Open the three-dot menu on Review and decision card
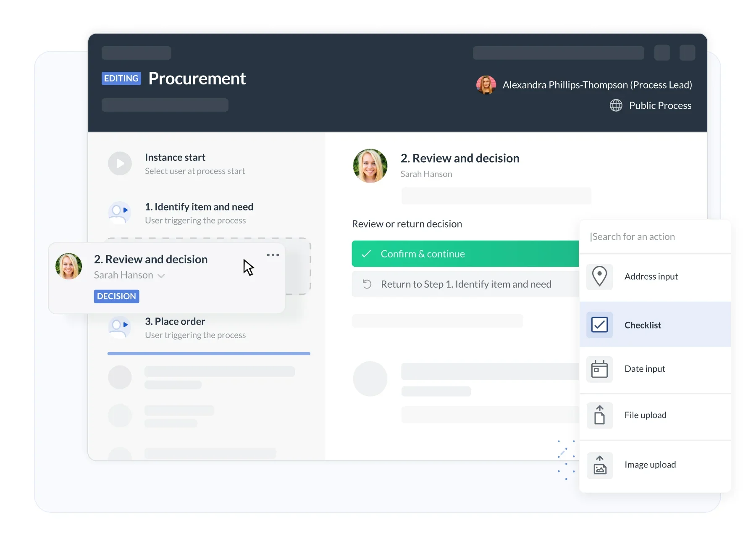The height and width of the screenshot is (546, 756). coord(273,255)
